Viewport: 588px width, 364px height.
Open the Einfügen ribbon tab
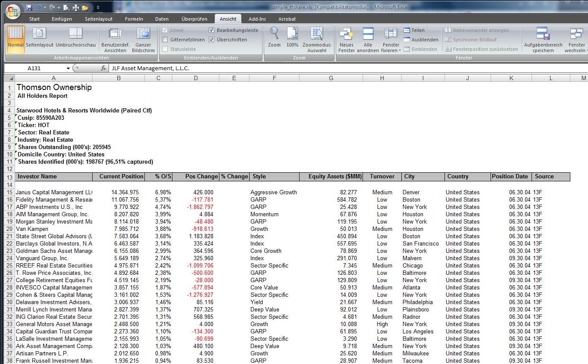click(62, 19)
